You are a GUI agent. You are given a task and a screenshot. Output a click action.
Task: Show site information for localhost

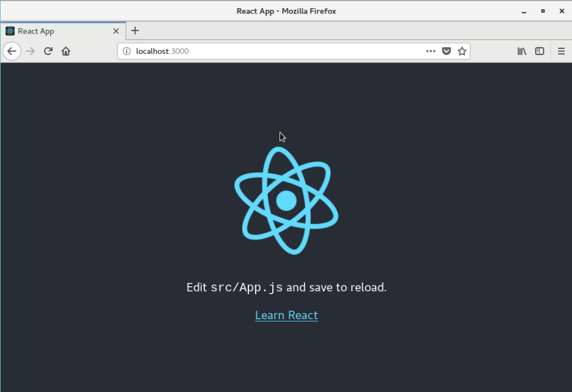[127, 51]
